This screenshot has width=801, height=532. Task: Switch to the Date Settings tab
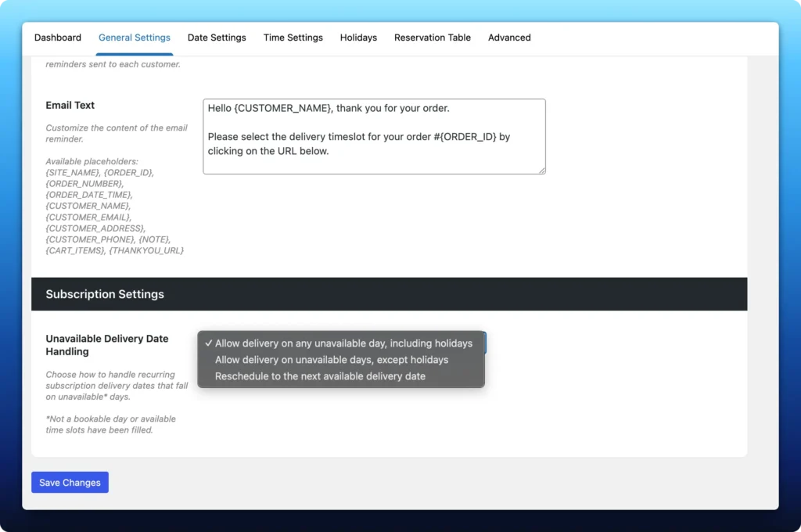(217, 37)
